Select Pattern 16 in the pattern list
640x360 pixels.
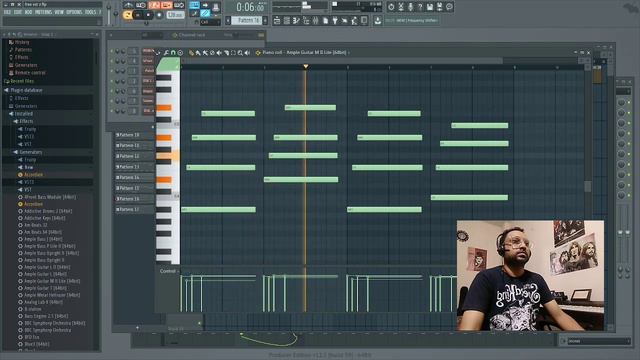pos(134,199)
